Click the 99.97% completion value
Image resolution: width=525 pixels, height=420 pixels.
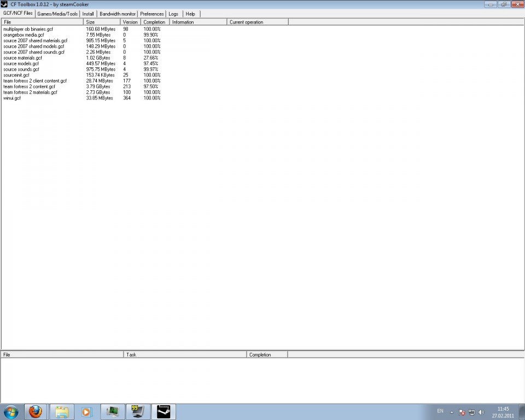click(151, 69)
